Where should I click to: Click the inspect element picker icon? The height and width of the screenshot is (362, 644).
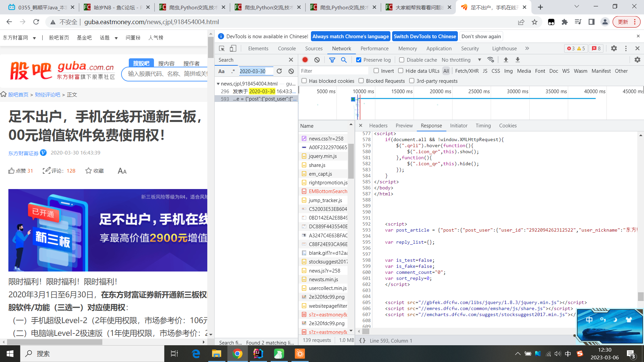coord(222,49)
